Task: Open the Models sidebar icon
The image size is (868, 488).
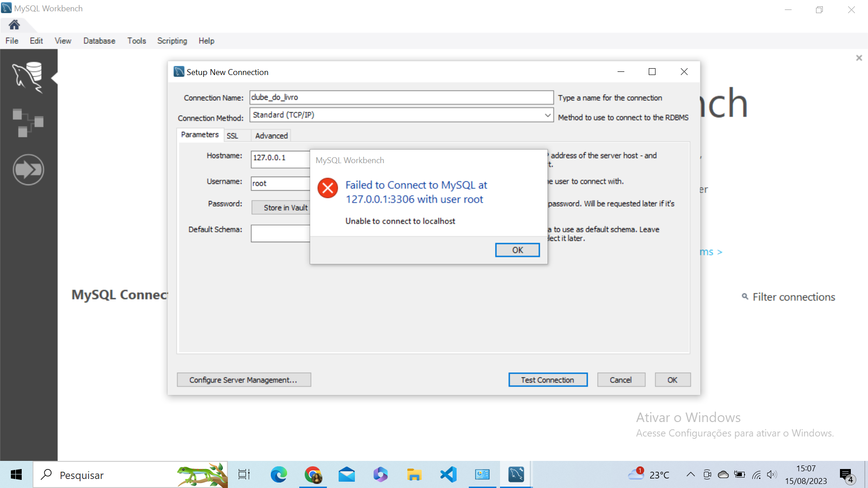Action: (x=28, y=122)
